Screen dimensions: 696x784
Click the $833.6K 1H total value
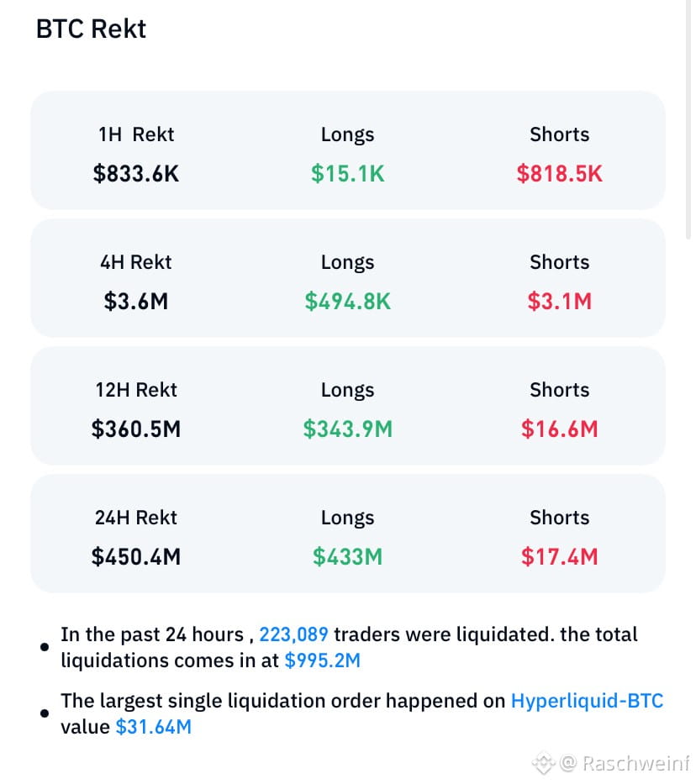click(x=135, y=173)
